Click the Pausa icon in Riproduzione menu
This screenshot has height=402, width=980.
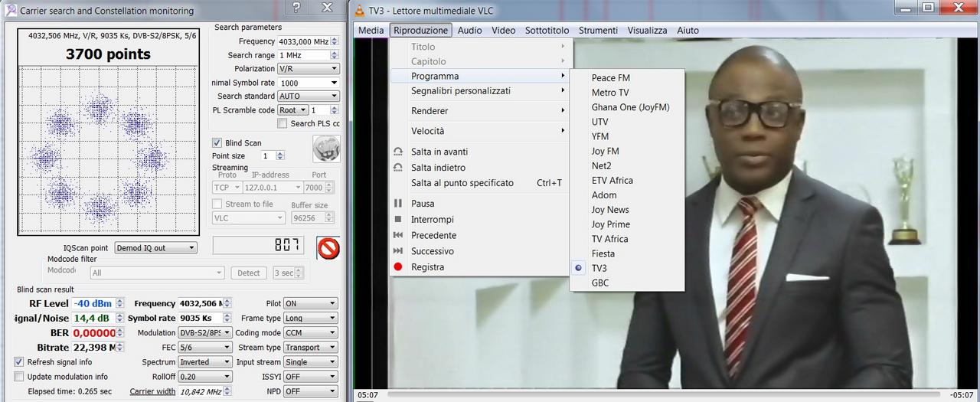397,204
